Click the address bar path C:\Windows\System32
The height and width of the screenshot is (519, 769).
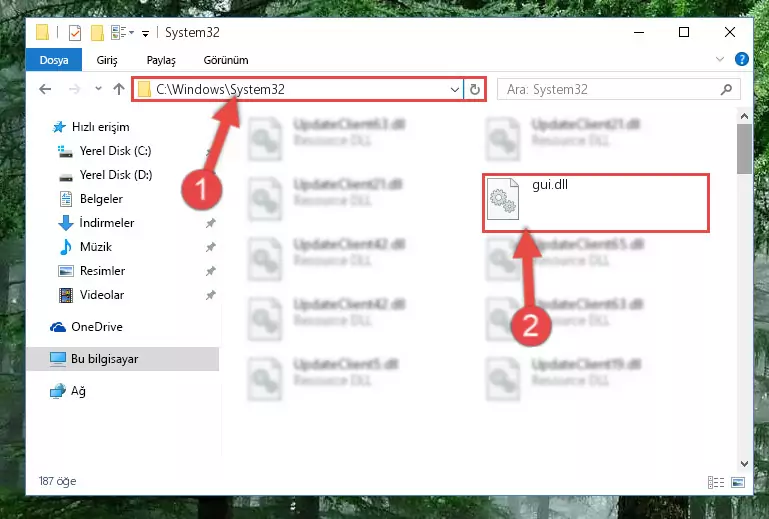[x=220, y=89]
